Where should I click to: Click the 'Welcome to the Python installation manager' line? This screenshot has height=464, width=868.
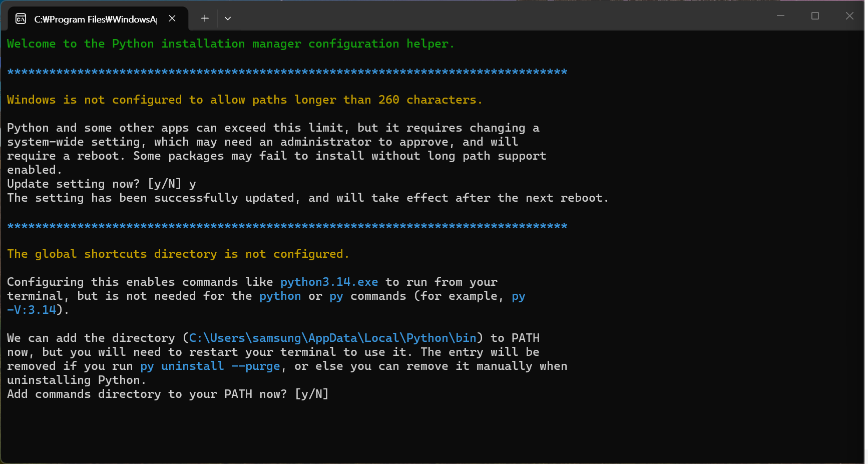pos(231,44)
